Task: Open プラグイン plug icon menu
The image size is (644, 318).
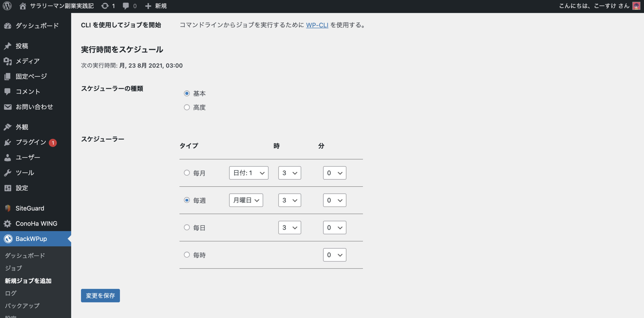Action: click(x=8, y=142)
